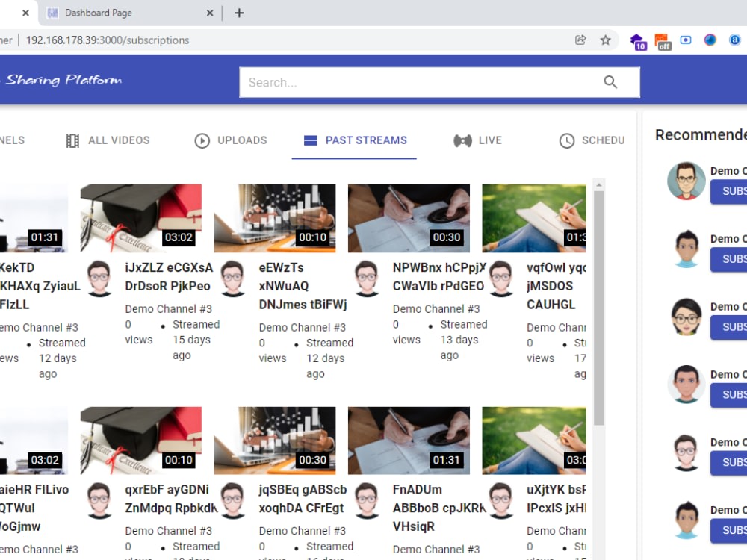The height and width of the screenshot is (560, 747).
Task: Click the 00:30 duration badge on NPWBnx video
Action: [x=447, y=237]
